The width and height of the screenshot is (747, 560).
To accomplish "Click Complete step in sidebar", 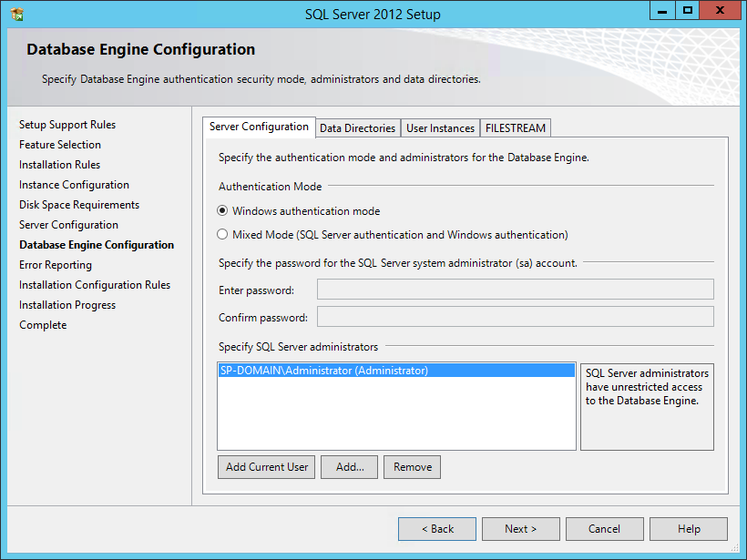I will point(43,325).
